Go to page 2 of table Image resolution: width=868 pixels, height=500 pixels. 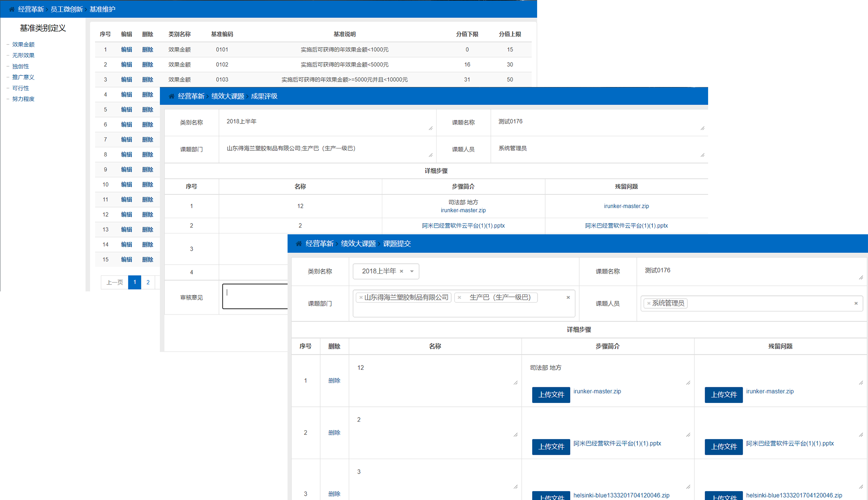click(x=148, y=282)
